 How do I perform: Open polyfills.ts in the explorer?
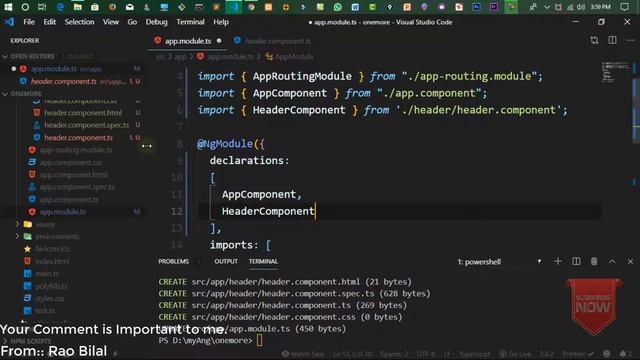click(x=51, y=286)
